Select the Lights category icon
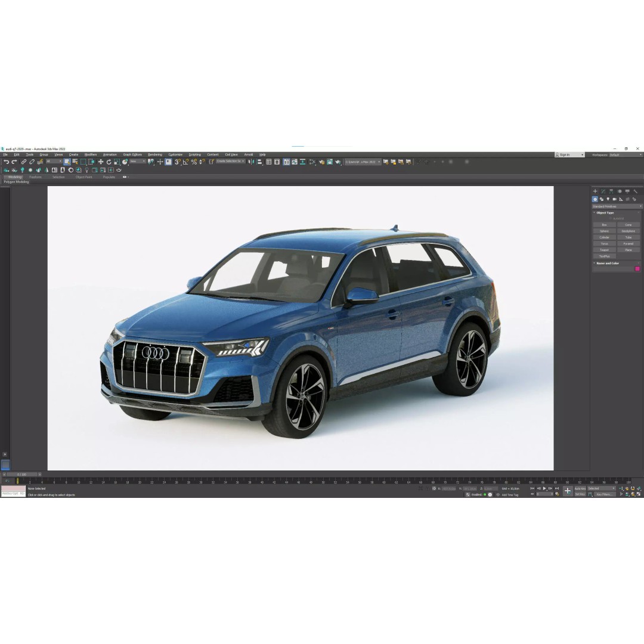This screenshot has width=644, height=644. point(608,199)
